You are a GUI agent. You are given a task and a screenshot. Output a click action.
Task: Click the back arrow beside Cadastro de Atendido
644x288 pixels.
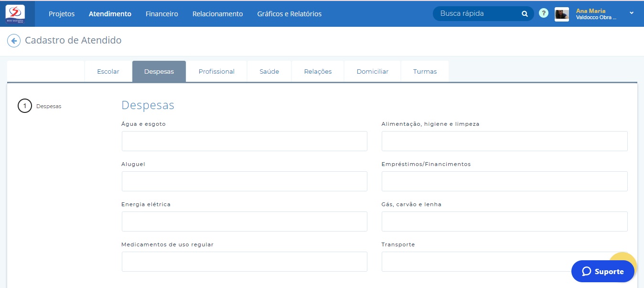14,41
